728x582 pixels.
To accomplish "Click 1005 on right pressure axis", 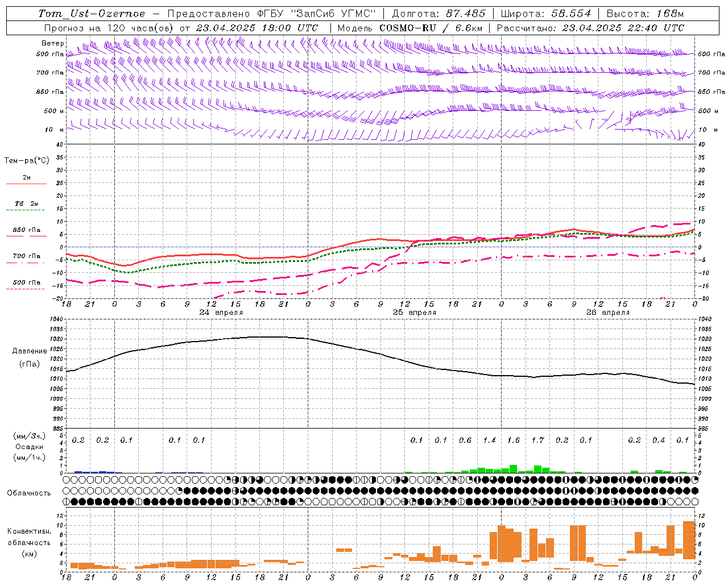I will pyautogui.click(x=705, y=389).
